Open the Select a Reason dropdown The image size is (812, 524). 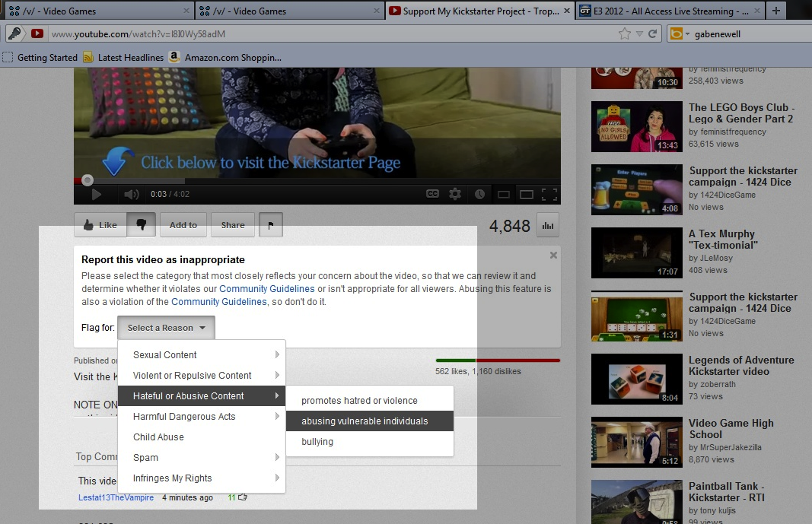pos(166,328)
